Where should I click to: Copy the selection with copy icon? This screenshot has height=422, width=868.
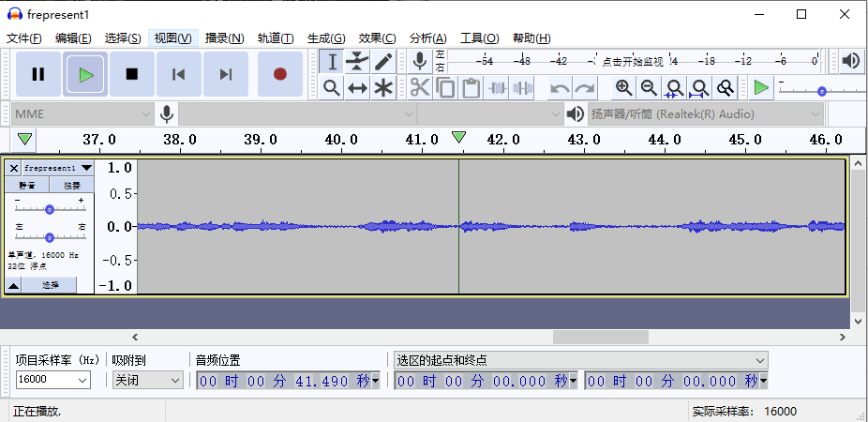(x=445, y=87)
